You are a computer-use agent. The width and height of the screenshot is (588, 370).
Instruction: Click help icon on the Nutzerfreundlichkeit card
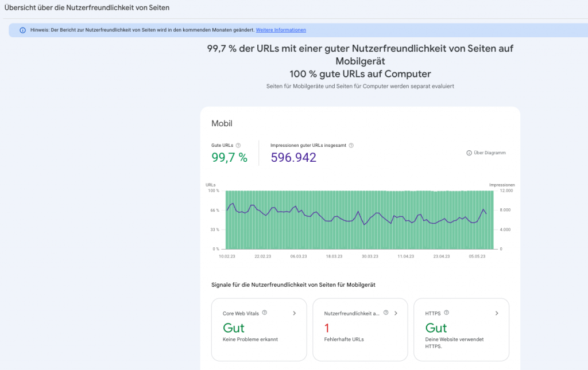(x=386, y=313)
